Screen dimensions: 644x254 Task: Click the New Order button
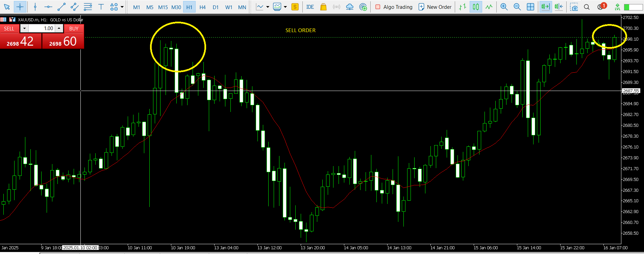click(435, 7)
